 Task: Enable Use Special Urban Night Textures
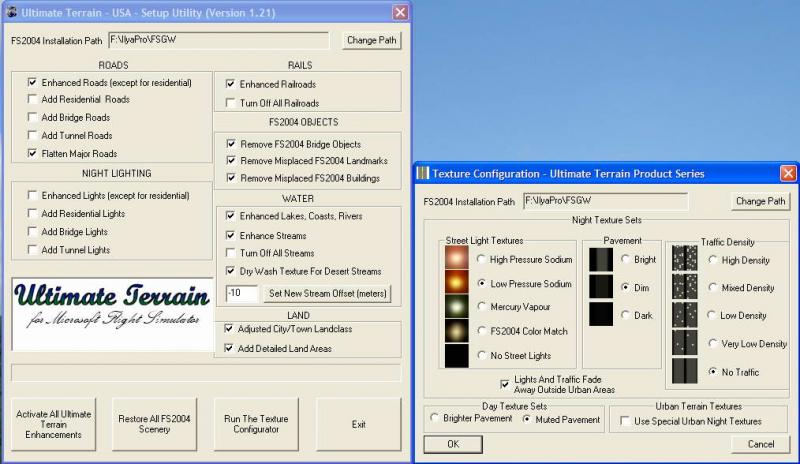pyautogui.click(x=624, y=421)
